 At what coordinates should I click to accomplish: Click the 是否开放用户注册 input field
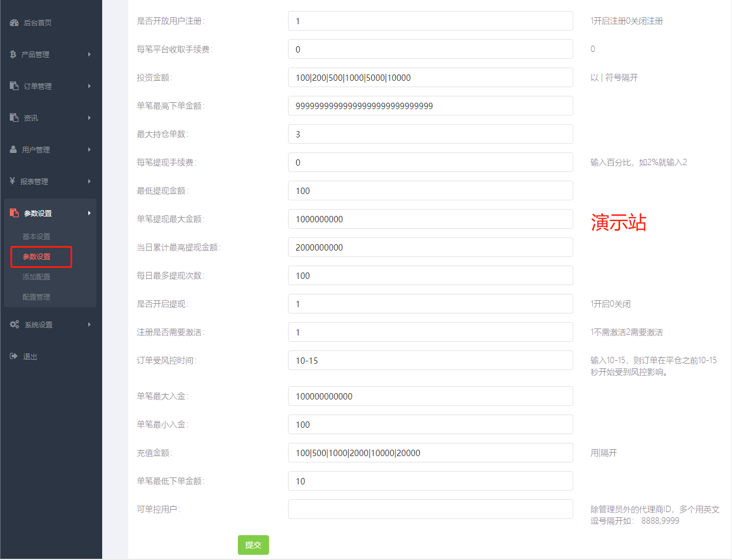tap(431, 21)
